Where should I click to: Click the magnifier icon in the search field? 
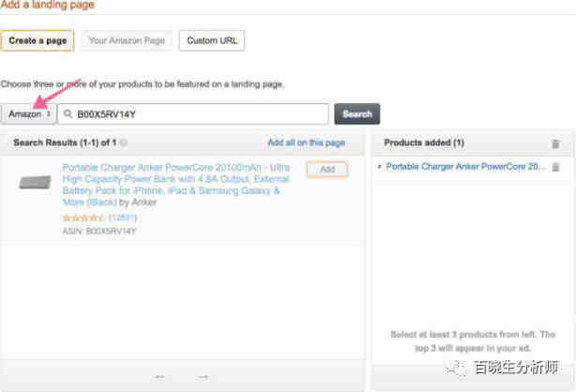(68, 114)
